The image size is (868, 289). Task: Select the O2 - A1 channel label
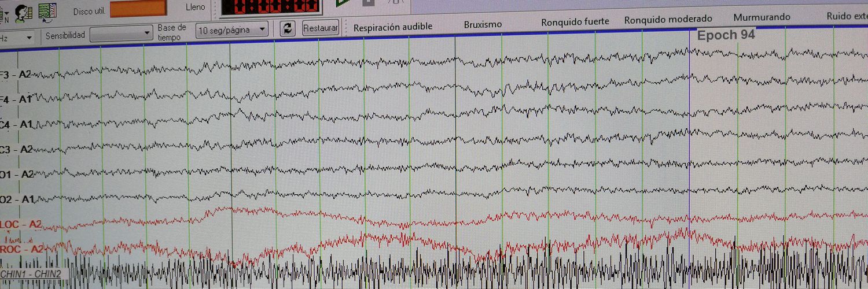tap(18, 199)
